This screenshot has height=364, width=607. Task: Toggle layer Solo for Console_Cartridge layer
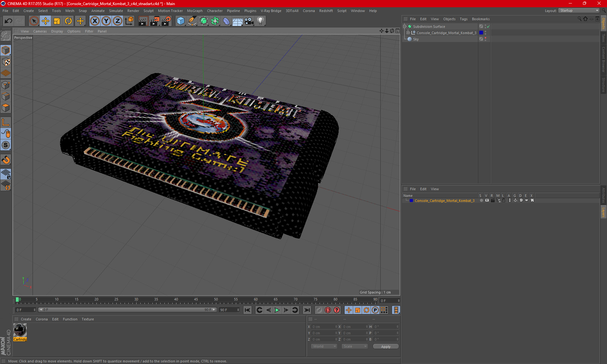point(481,200)
